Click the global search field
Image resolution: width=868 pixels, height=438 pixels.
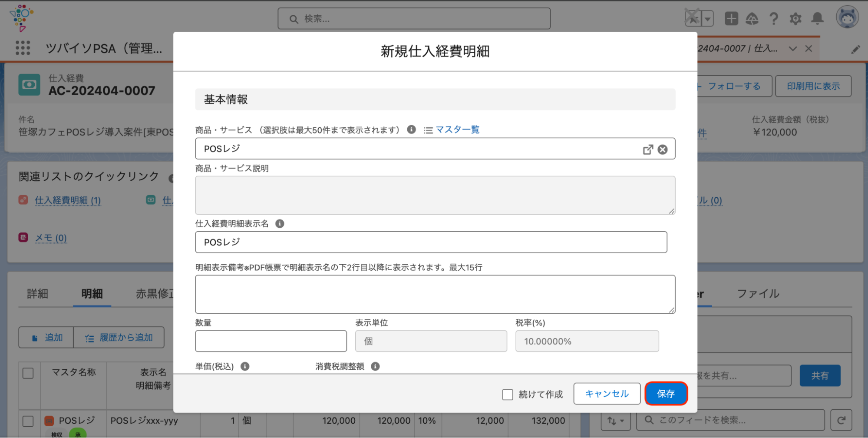(x=414, y=19)
